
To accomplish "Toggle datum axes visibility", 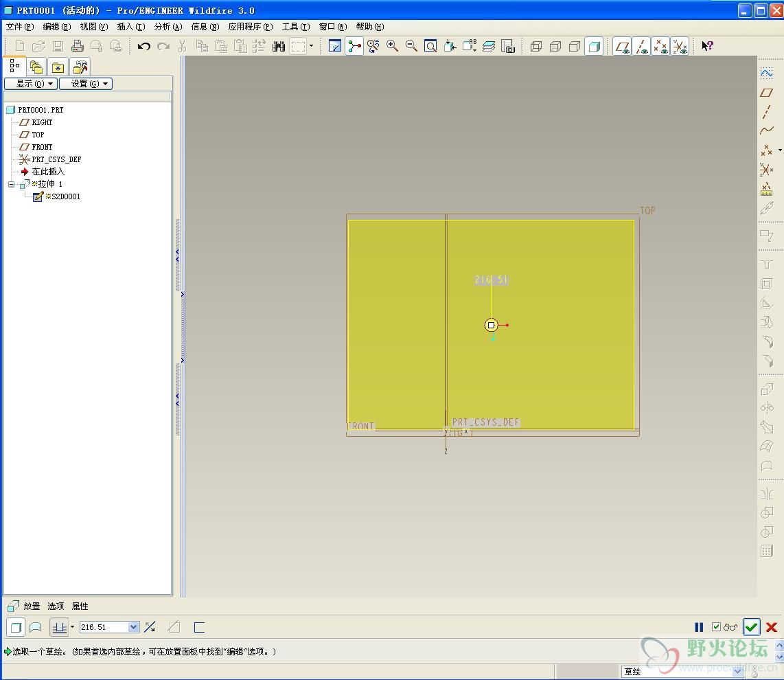I will (x=641, y=47).
